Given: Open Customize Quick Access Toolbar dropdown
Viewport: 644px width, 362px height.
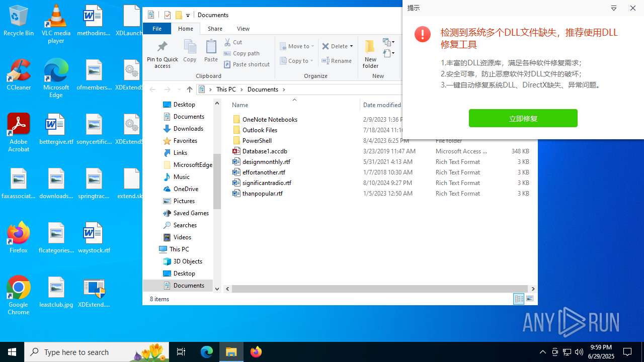Looking at the screenshot, I should click(x=188, y=16).
